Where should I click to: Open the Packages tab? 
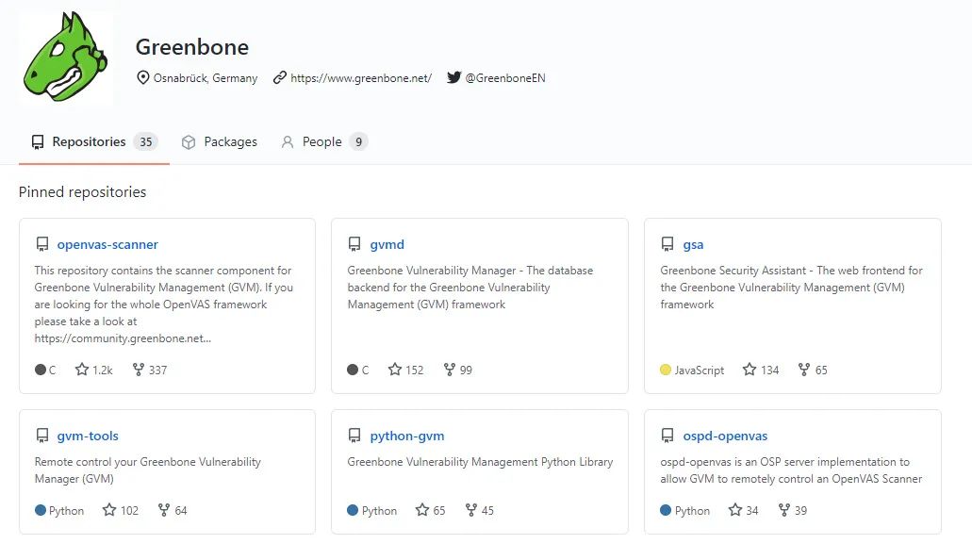pyautogui.click(x=230, y=142)
